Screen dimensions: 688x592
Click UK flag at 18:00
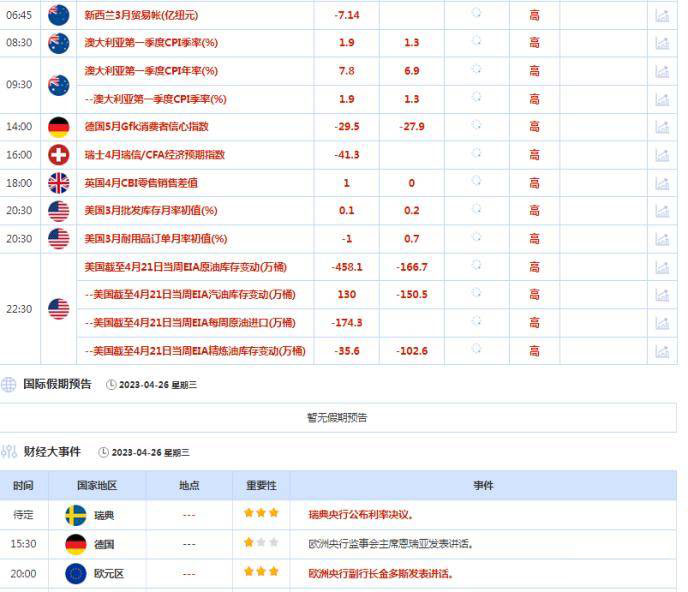(58, 183)
